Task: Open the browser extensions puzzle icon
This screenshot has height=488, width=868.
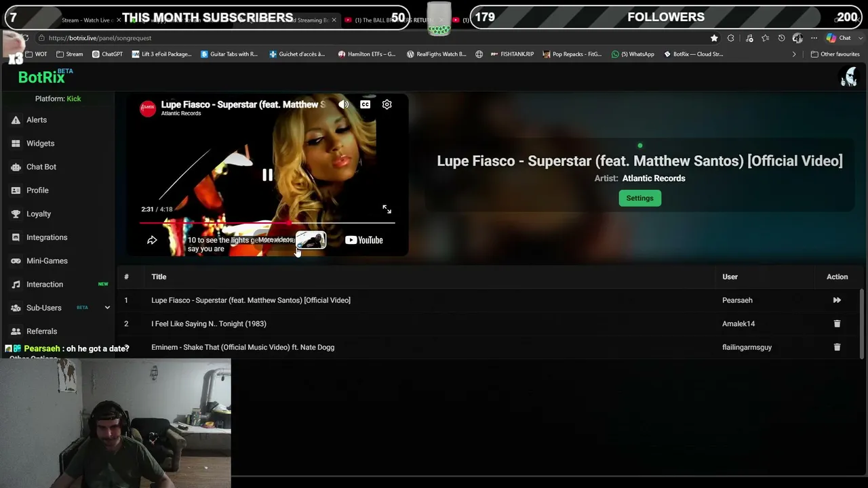Action: tap(730, 38)
